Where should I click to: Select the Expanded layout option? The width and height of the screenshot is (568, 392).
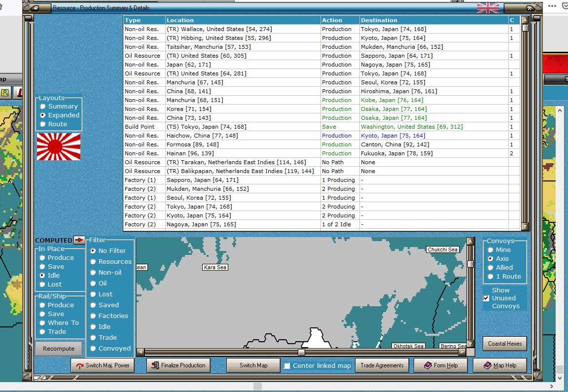pyautogui.click(x=43, y=115)
